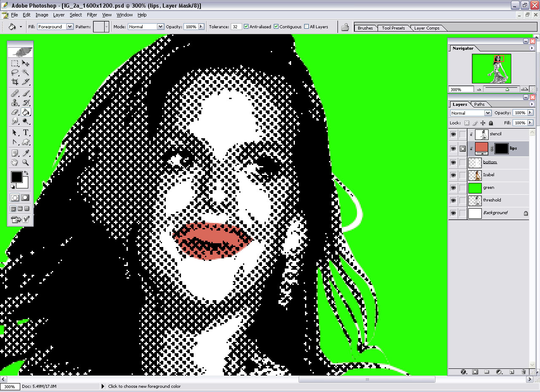540x392 pixels.
Task: Select the Crop tool
Action: coord(15,82)
